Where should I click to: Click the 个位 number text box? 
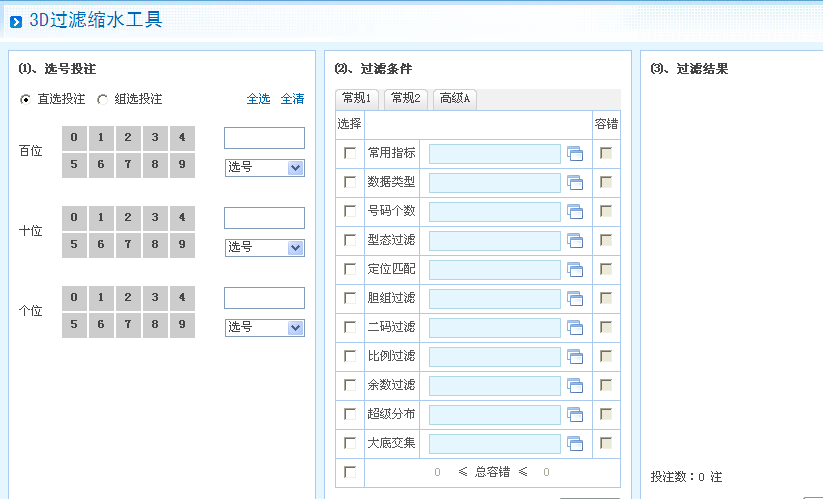[x=265, y=298]
